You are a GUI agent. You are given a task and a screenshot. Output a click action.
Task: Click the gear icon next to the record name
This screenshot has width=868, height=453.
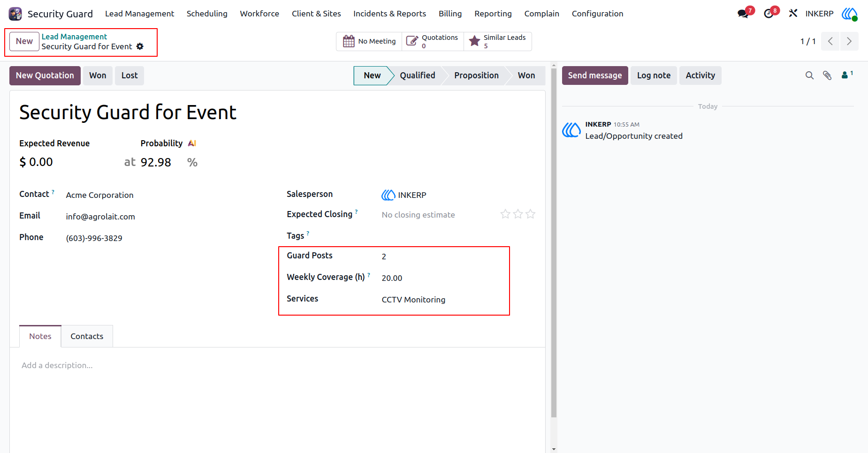coord(140,46)
